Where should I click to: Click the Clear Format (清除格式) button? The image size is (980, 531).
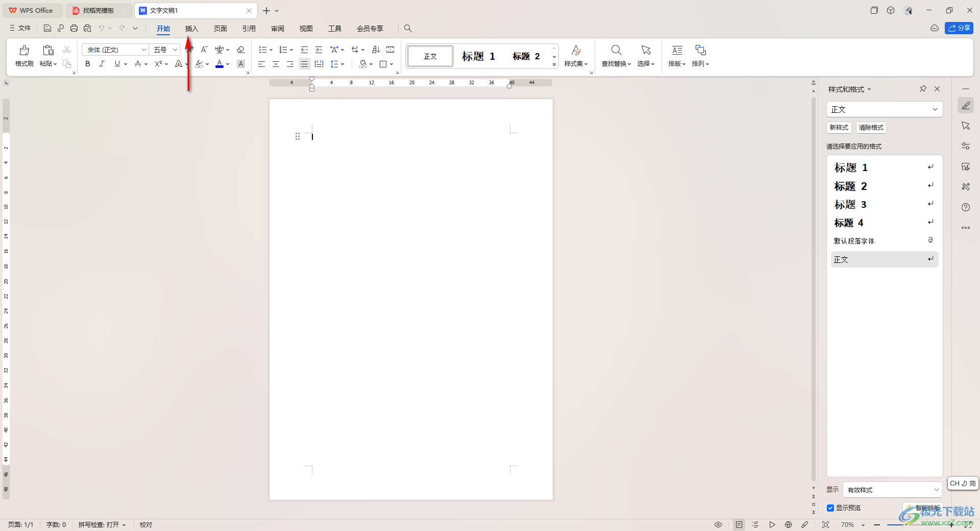coord(871,128)
